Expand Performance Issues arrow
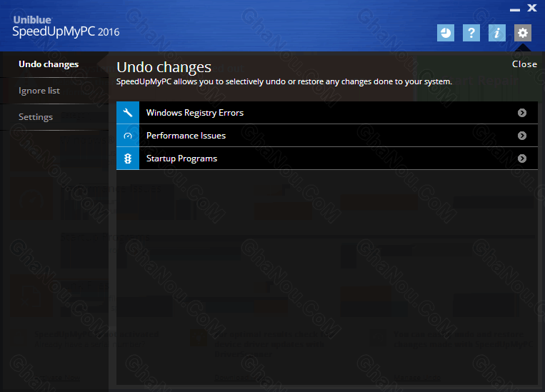545x392 pixels. (521, 136)
